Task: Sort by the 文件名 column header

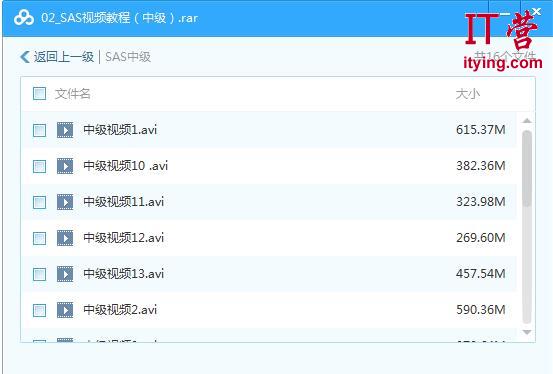Action: tap(73, 94)
